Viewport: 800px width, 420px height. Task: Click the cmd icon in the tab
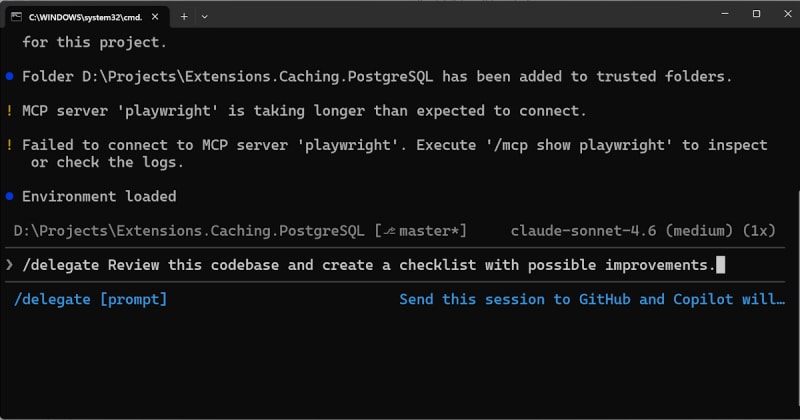[17, 16]
